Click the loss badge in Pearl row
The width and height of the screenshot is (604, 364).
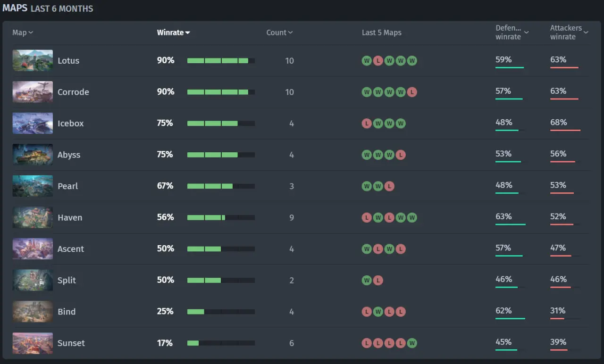(x=389, y=186)
